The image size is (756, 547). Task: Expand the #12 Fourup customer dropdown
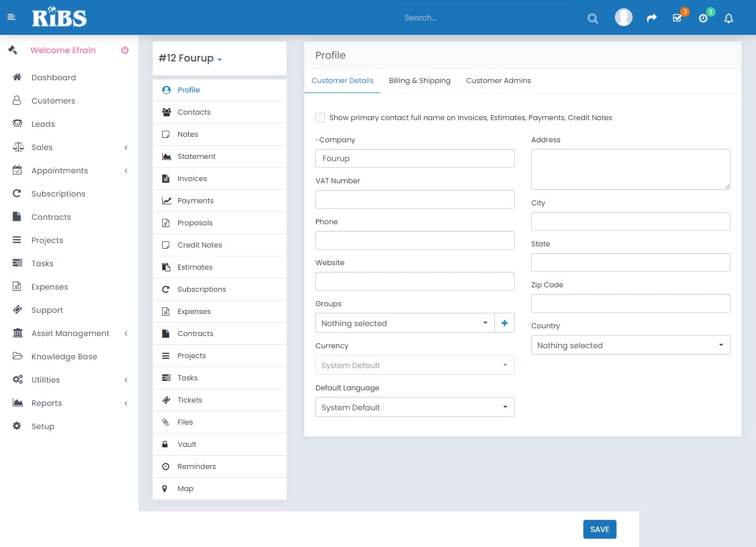click(x=190, y=59)
